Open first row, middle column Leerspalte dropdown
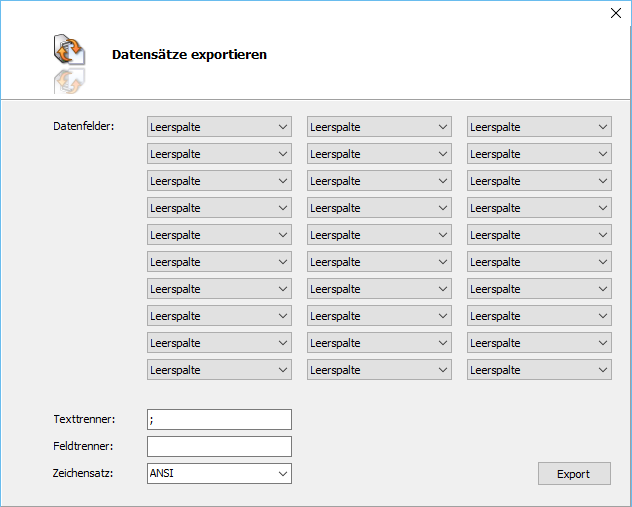 point(379,127)
